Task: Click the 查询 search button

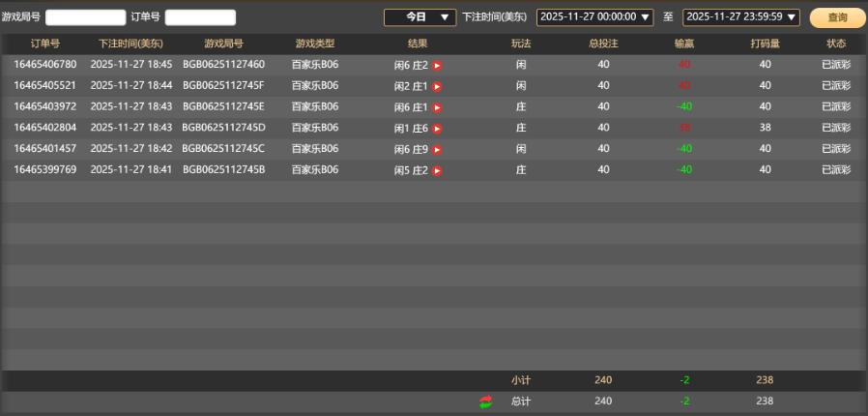Action: pos(837,17)
